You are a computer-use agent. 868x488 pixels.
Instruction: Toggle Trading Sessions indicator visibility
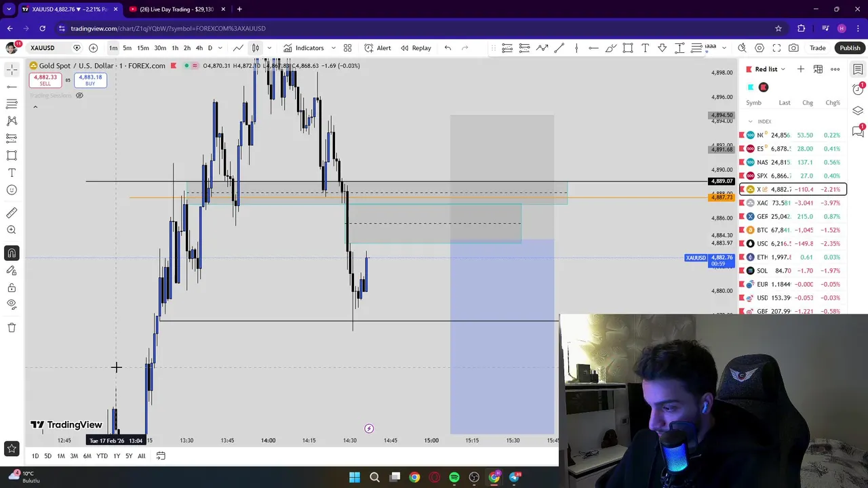point(79,96)
